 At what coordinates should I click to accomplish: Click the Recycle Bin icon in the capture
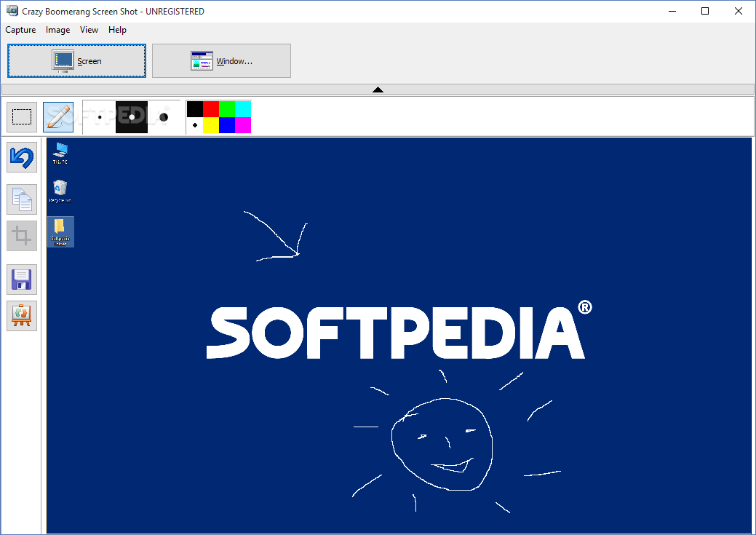[60, 191]
